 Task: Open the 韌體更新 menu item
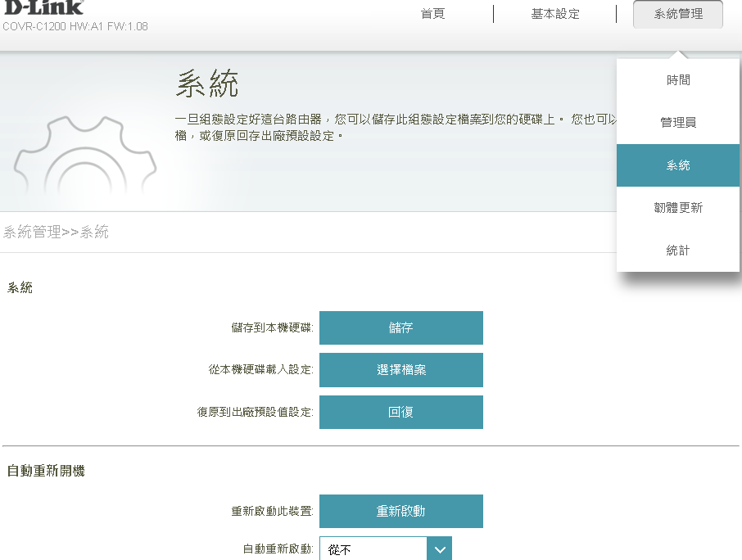tap(678, 208)
